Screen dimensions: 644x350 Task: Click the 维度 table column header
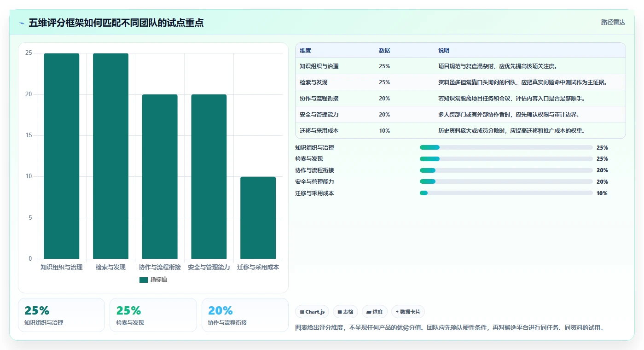click(305, 51)
